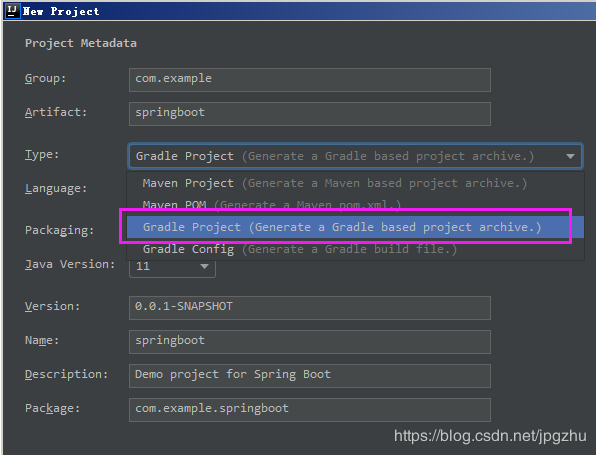The height and width of the screenshot is (455, 596).
Task: Expand the Java Version dropdown arrow
Action: click(x=204, y=266)
